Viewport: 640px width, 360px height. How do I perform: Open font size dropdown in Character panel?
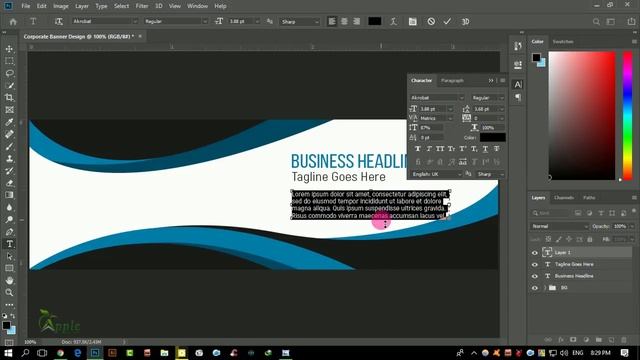pyautogui.click(x=450, y=109)
